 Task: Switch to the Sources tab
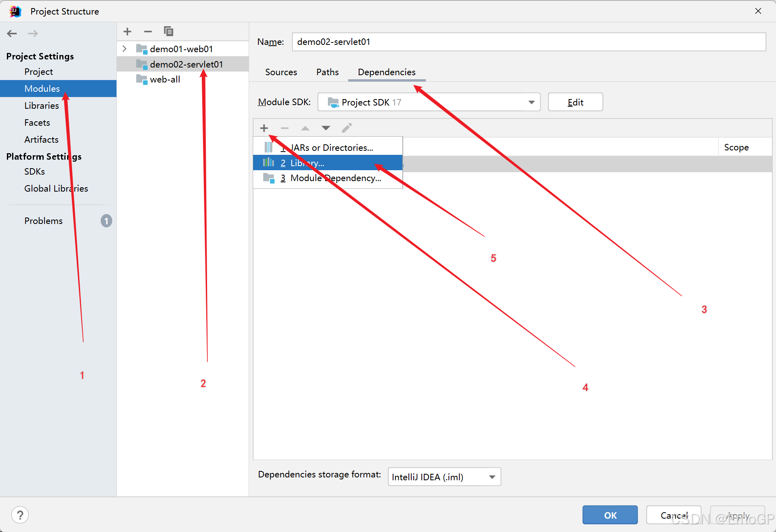[x=281, y=72]
